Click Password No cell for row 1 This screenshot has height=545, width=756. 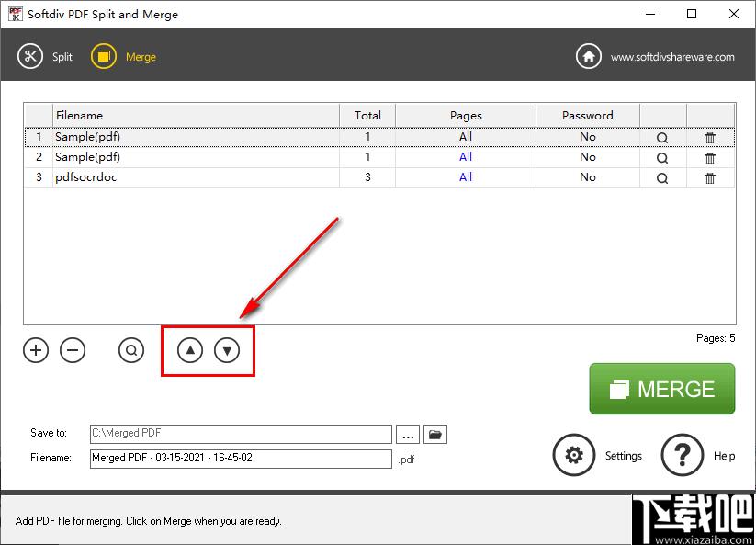[x=588, y=137]
